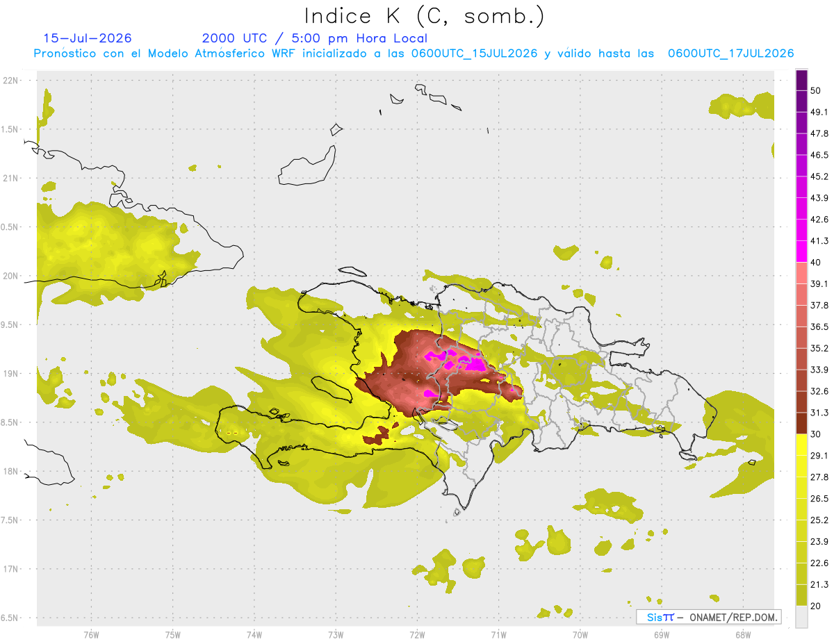Click the "70W" longitude label
The height and width of the screenshot is (644, 834).
pos(580,635)
